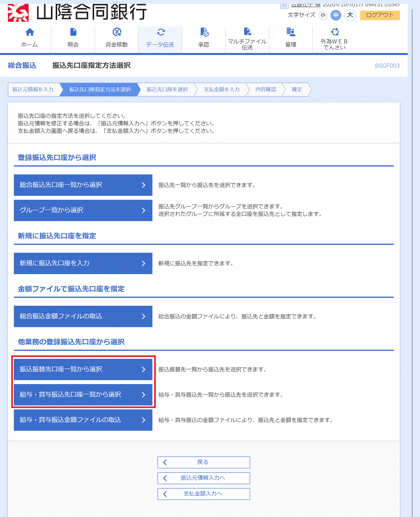Click the San-in Godo Bank logo
The image size is (420, 517).
77,13
